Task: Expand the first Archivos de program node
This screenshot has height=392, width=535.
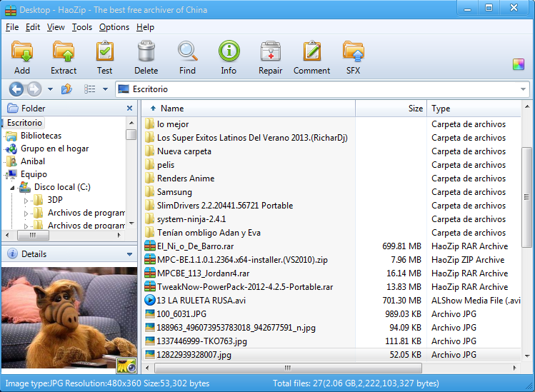Action: point(26,213)
